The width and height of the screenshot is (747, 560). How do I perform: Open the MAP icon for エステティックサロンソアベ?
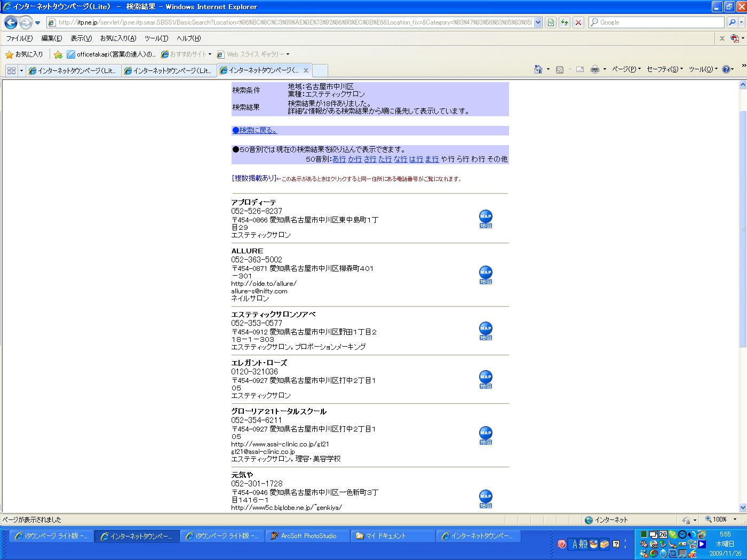point(486,331)
